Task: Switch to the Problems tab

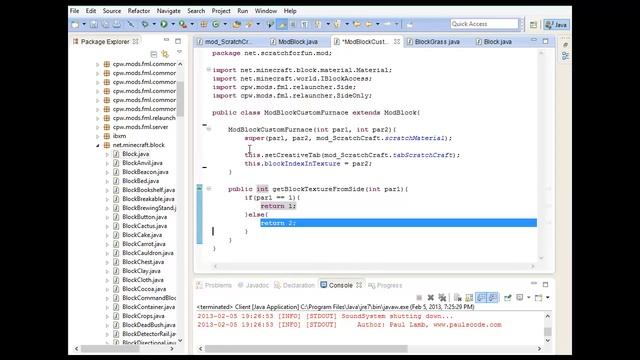Action: (x=214, y=285)
